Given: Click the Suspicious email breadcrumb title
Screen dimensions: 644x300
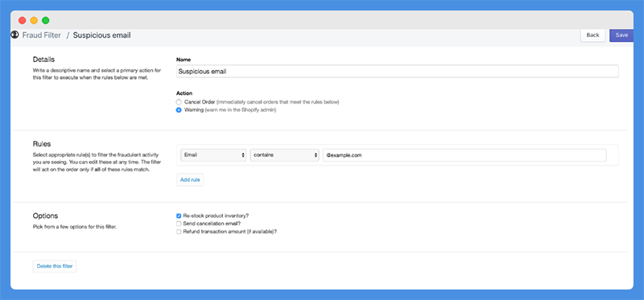Looking at the screenshot, I should point(102,35).
